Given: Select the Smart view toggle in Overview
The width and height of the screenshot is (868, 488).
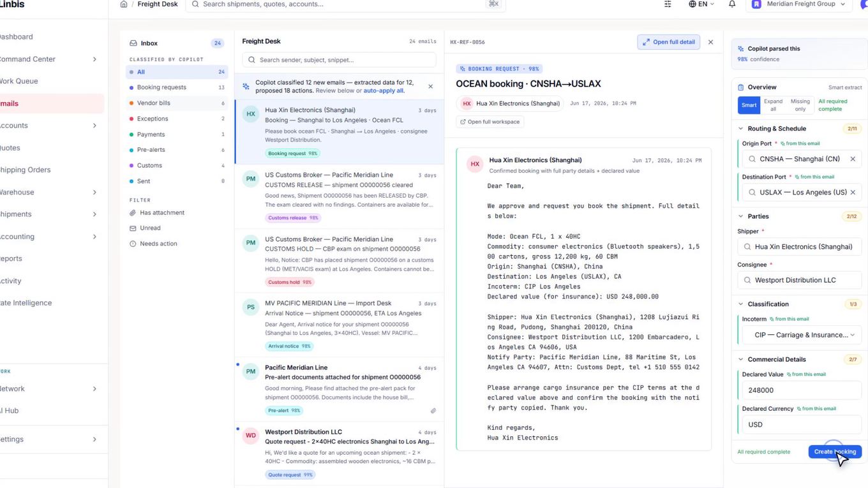Looking at the screenshot, I should coord(749,105).
